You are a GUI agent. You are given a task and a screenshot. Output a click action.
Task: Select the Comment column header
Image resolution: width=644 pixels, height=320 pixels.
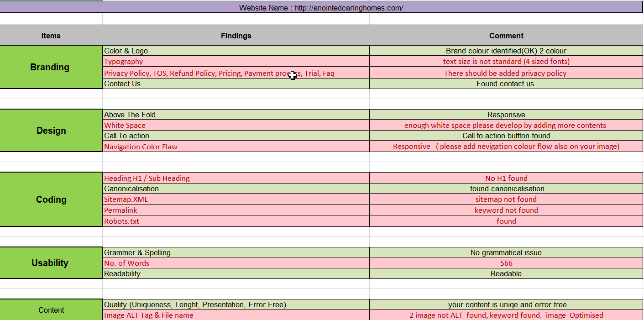(x=506, y=36)
